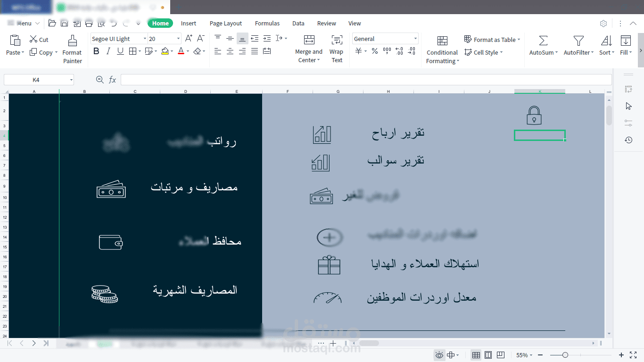Decrease the cell indent
Image resolution: width=644 pixels, height=362 pixels.
(x=255, y=38)
